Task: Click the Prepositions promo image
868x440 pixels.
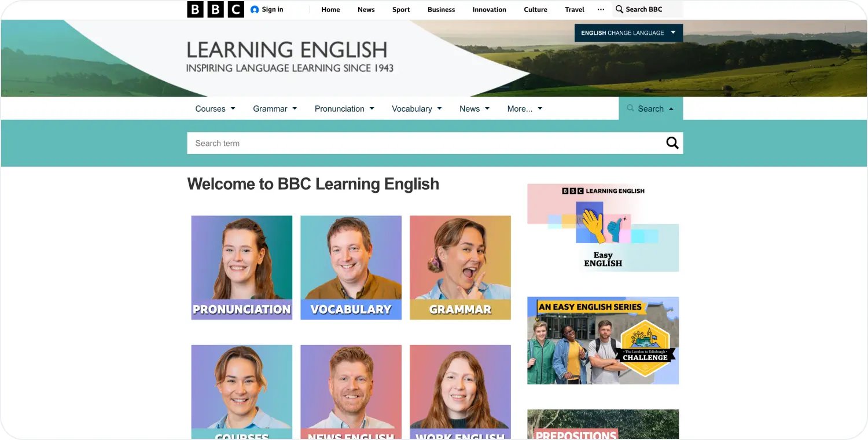Action: point(602,424)
